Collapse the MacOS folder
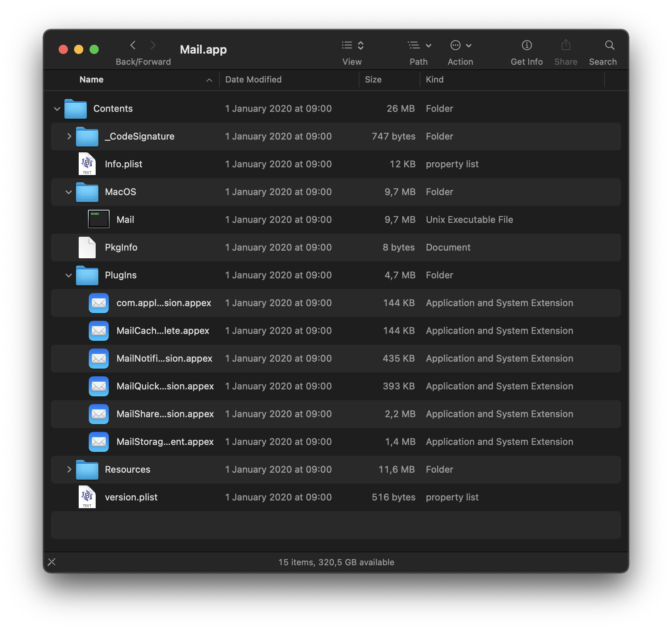Image resolution: width=672 pixels, height=630 pixels. tap(69, 192)
